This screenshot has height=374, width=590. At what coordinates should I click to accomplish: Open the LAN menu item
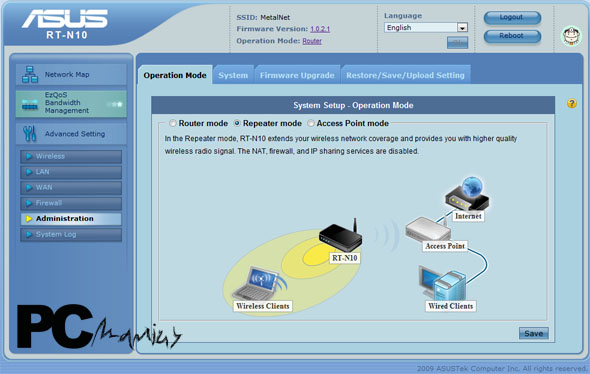point(71,172)
